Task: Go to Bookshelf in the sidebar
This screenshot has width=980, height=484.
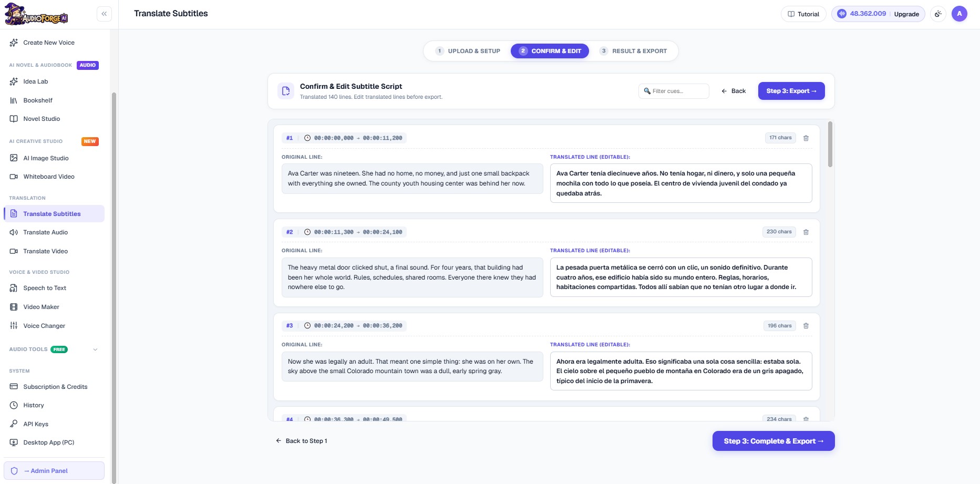Action: pyautogui.click(x=54, y=100)
